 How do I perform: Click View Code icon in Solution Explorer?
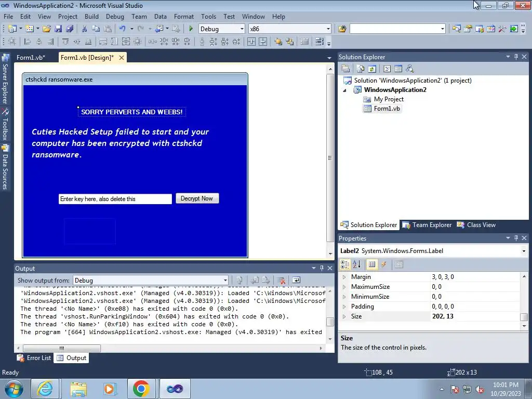pos(387,69)
